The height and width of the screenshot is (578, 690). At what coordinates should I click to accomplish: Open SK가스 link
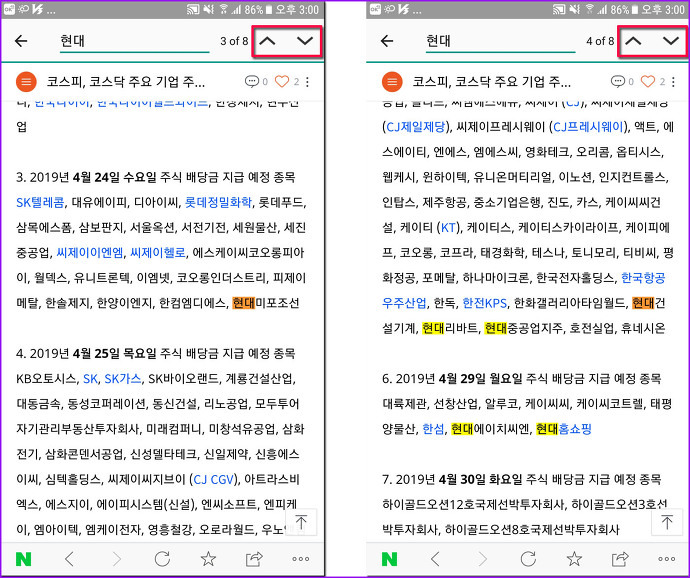[x=123, y=379]
